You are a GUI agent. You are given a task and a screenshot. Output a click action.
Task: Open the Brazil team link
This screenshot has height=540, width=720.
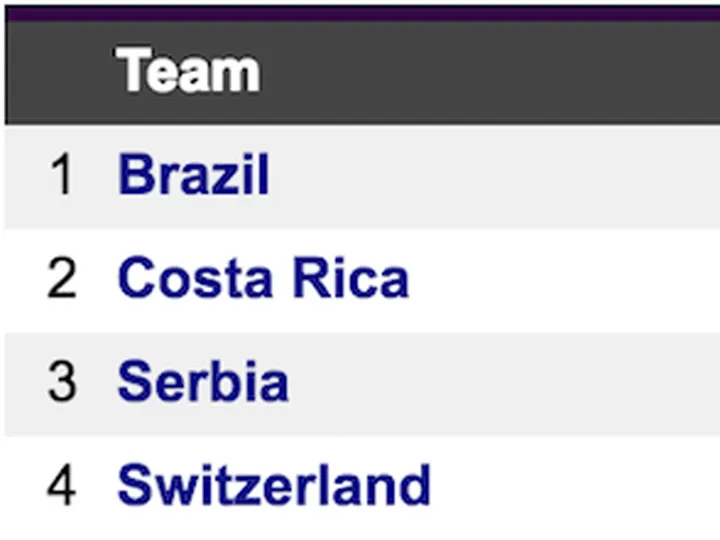(194, 175)
